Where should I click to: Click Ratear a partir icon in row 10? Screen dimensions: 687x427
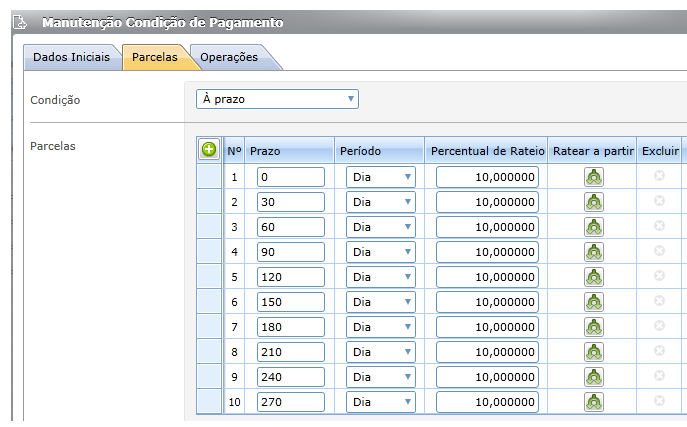coord(594,402)
